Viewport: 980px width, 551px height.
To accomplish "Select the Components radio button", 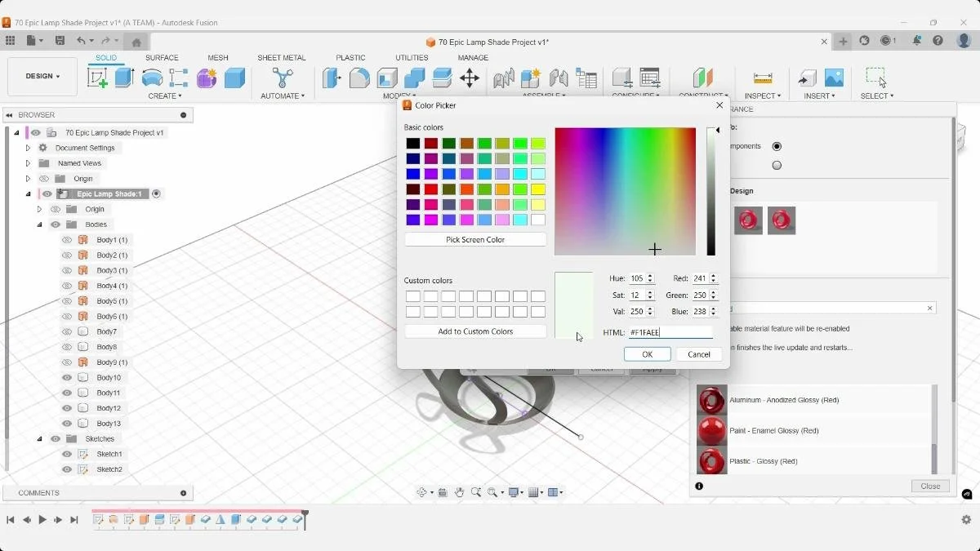I will 777,146.
